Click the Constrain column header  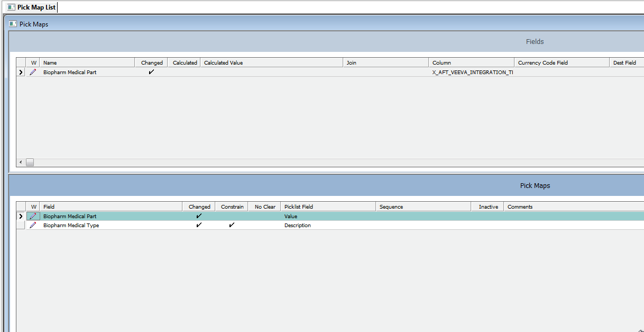tap(232, 207)
